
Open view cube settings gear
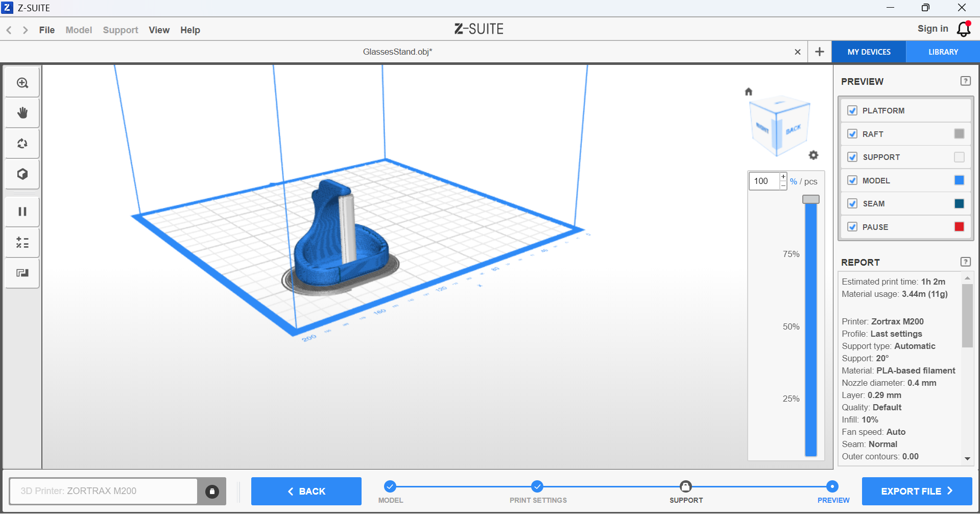coord(814,155)
